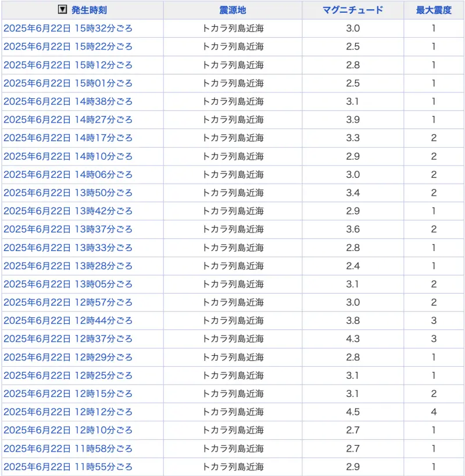
Task: Click magnitude 2.5 in the 15時01分 row
Action: [353, 83]
